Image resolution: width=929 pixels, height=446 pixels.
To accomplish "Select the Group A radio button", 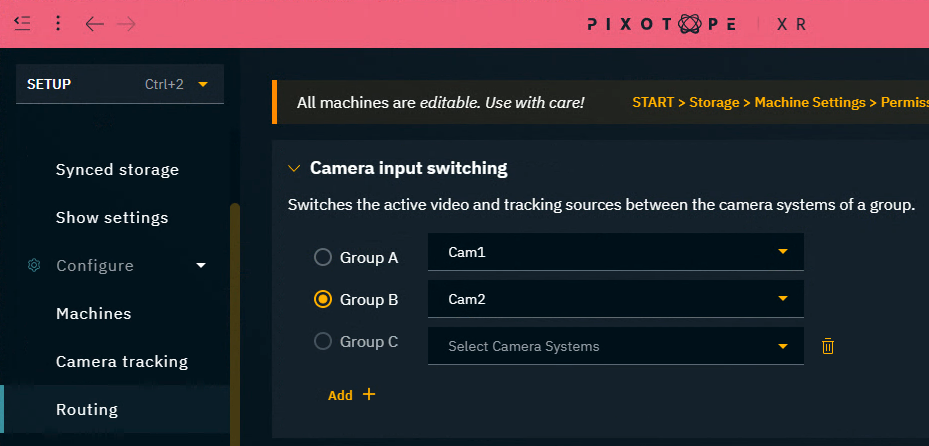I will [323, 257].
